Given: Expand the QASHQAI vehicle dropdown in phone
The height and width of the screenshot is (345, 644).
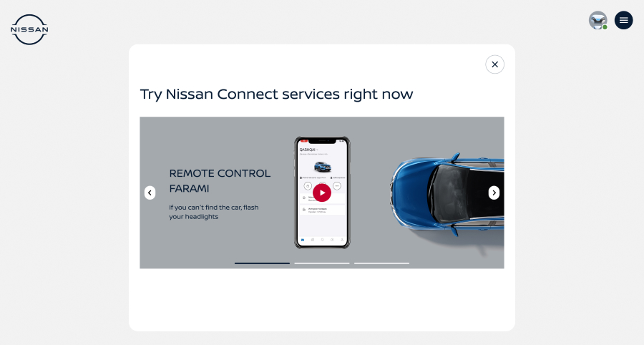Looking at the screenshot, I should 309,150.
